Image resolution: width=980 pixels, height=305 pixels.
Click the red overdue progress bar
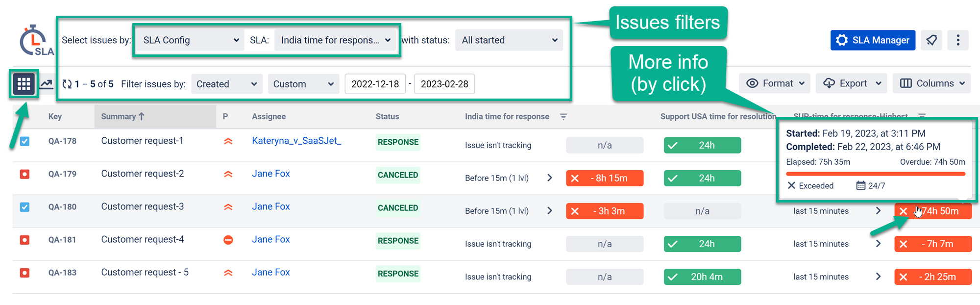875,174
